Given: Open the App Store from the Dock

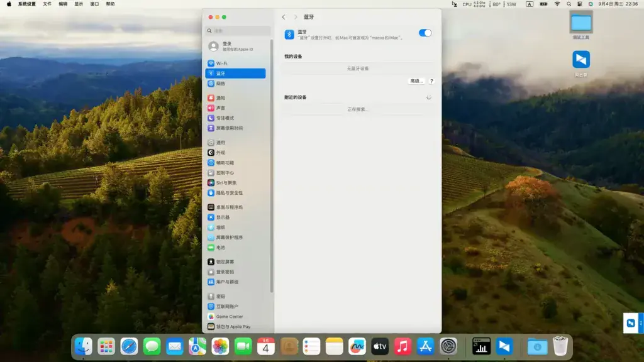Looking at the screenshot, I should (426, 347).
